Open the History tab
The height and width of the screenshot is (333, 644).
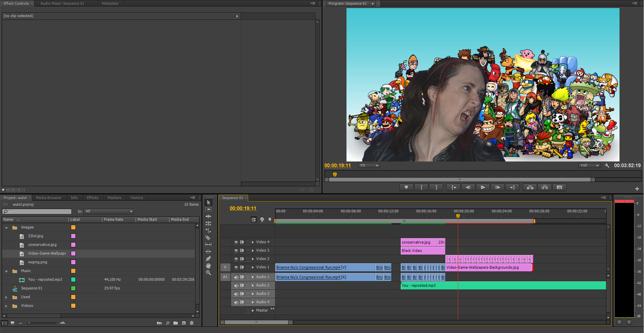[x=137, y=198]
